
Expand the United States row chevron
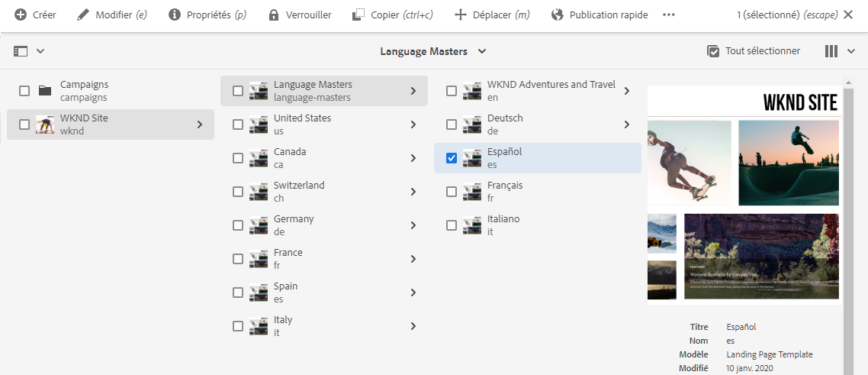point(413,124)
